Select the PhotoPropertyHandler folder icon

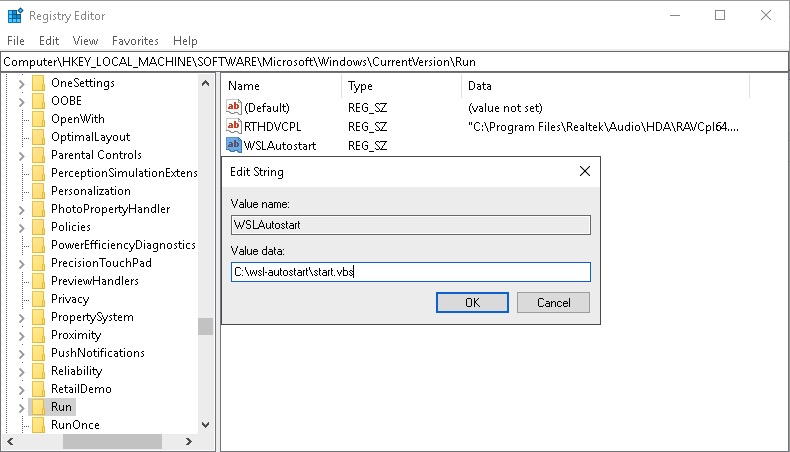point(38,209)
